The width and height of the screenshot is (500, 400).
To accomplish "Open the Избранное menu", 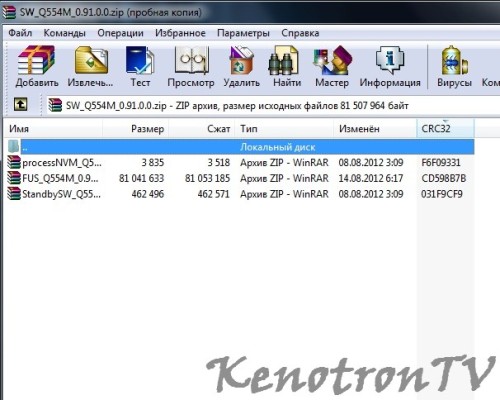I will (180, 33).
